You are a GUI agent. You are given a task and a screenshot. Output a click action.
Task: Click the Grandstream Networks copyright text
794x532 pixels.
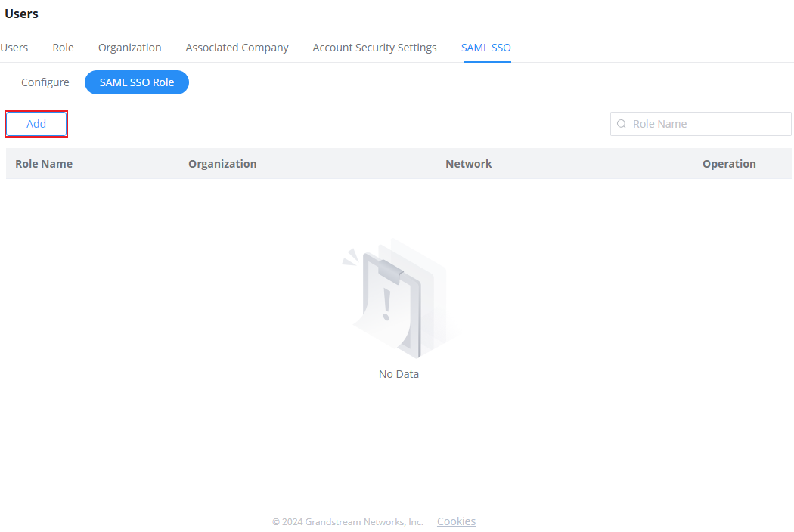(347, 522)
